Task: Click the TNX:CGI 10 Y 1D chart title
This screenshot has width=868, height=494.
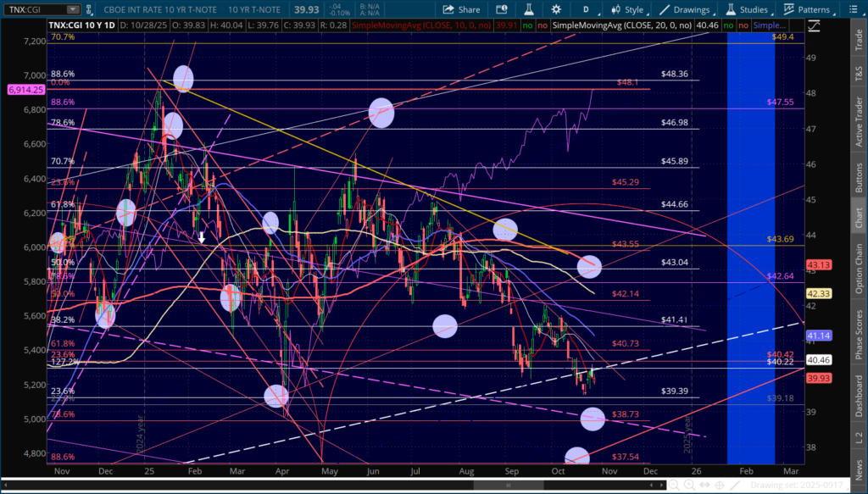Action: click(x=82, y=25)
